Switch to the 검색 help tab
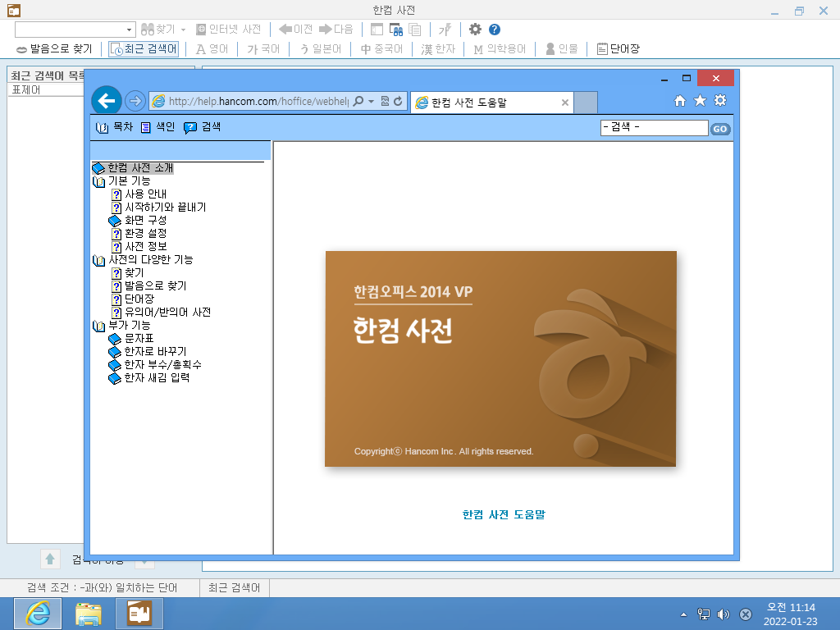The width and height of the screenshot is (840, 630). pyautogui.click(x=203, y=127)
